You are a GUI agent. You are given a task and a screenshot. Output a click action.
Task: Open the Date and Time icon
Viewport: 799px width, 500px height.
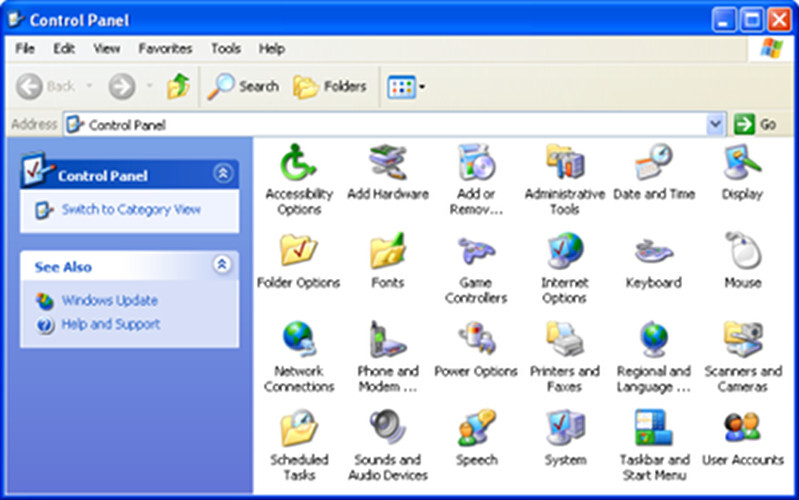click(x=654, y=163)
